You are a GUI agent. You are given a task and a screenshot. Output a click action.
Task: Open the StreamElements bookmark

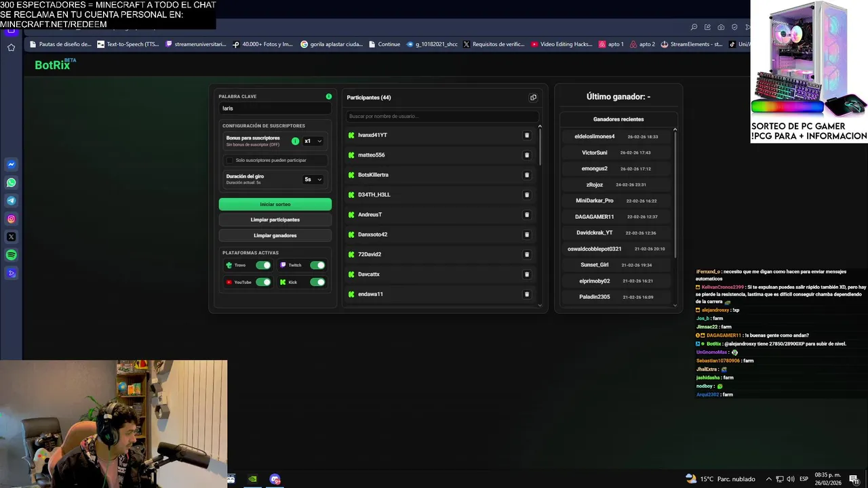[x=692, y=44]
